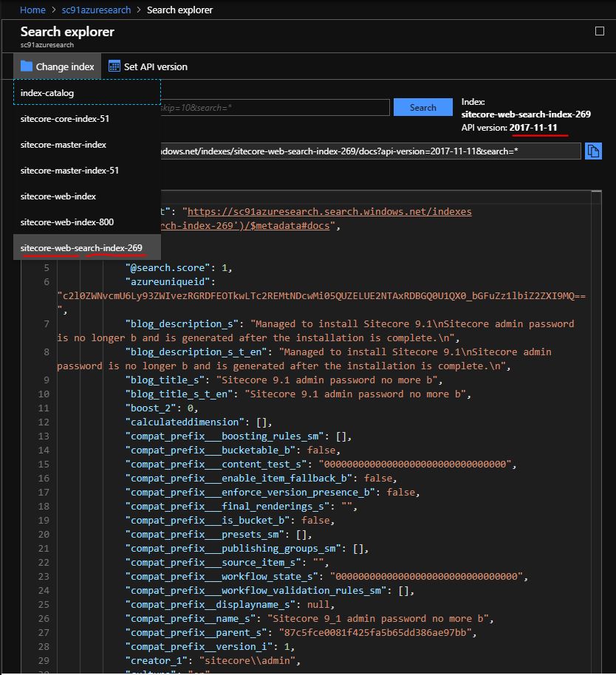
Task: Click the Set API version calendar icon
Action: pos(114,66)
